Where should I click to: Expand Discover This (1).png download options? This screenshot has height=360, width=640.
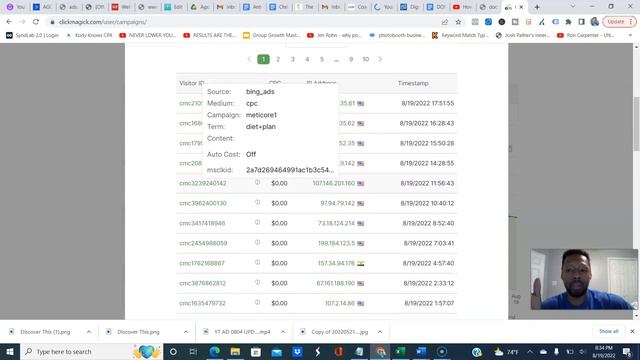tap(89, 332)
